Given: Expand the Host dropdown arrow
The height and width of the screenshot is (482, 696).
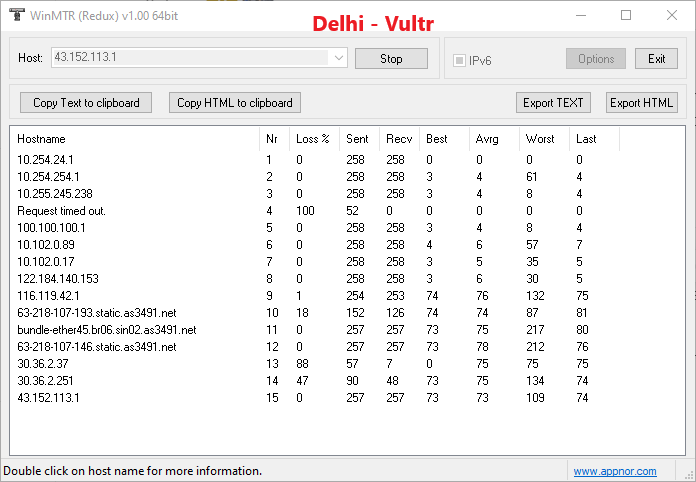Looking at the screenshot, I should click(338, 58).
